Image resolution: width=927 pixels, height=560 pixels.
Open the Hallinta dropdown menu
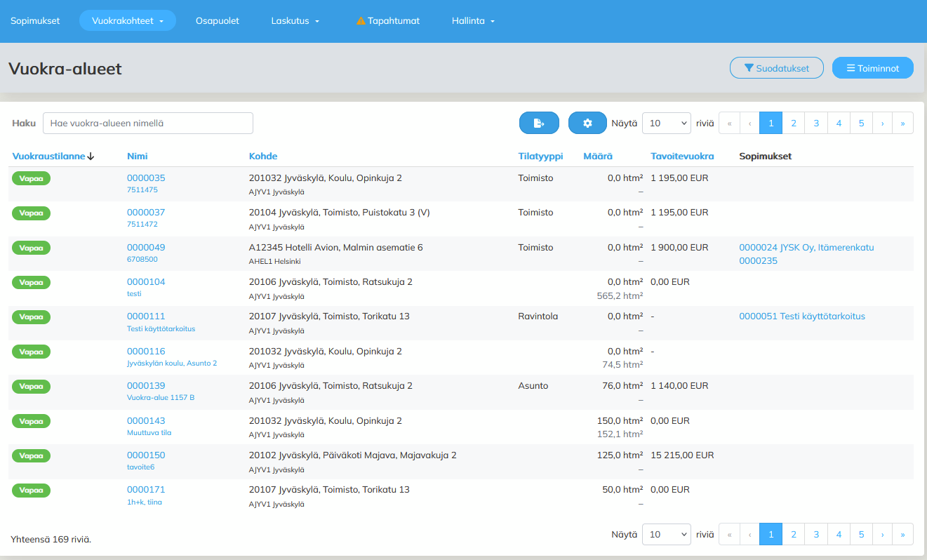click(x=473, y=21)
